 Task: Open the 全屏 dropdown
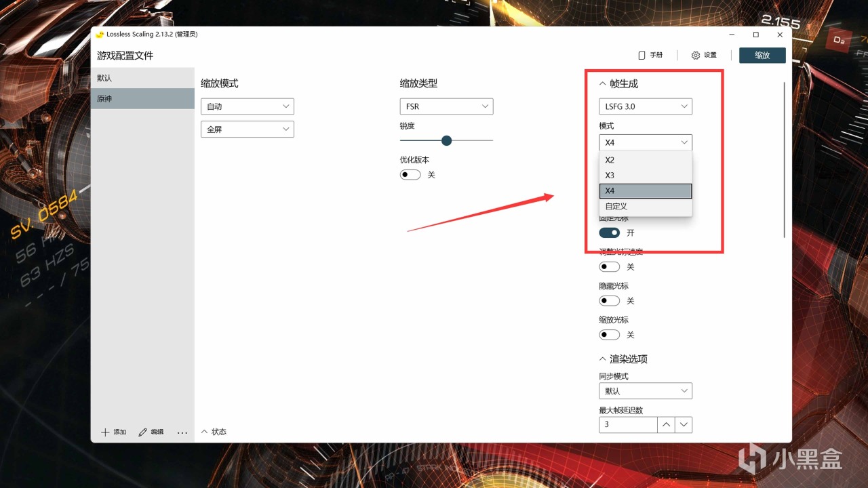coord(248,129)
